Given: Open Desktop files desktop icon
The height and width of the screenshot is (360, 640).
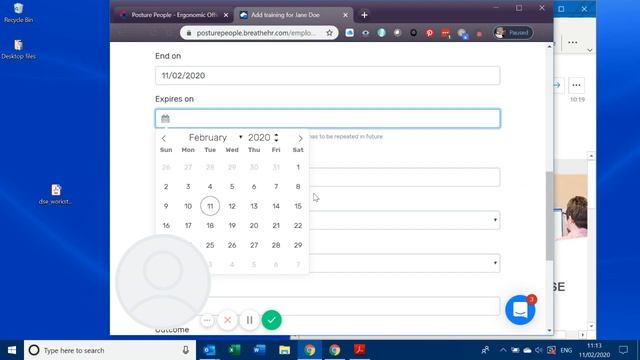Looking at the screenshot, I should coord(18,49).
